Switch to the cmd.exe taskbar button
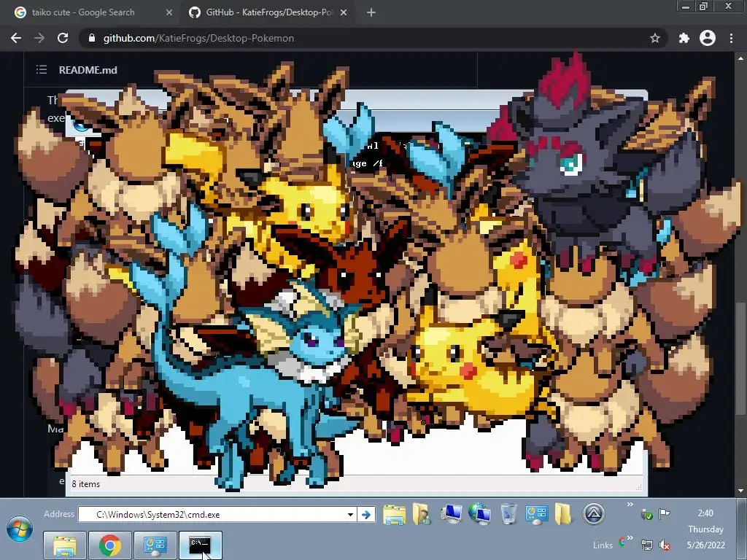The height and width of the screenshot is (560, 747). [x=201, y=545]
